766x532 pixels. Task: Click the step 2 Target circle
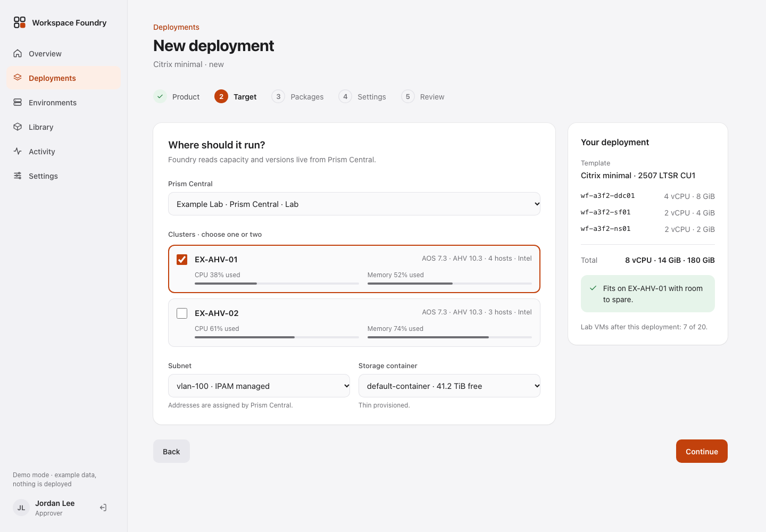[221, 96]
